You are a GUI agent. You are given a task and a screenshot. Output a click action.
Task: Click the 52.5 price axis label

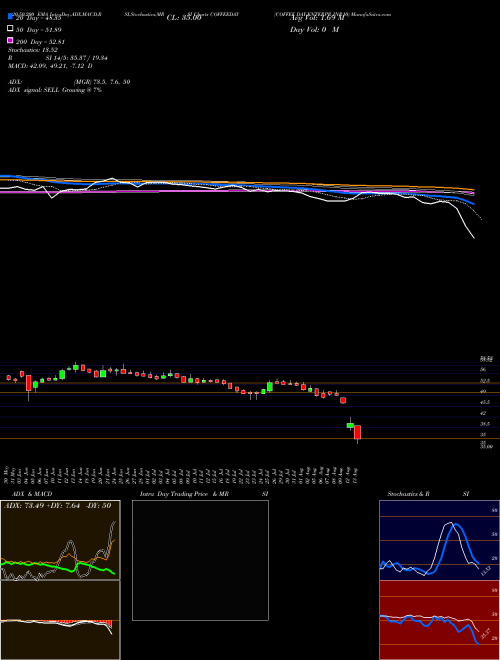[484, 381]
